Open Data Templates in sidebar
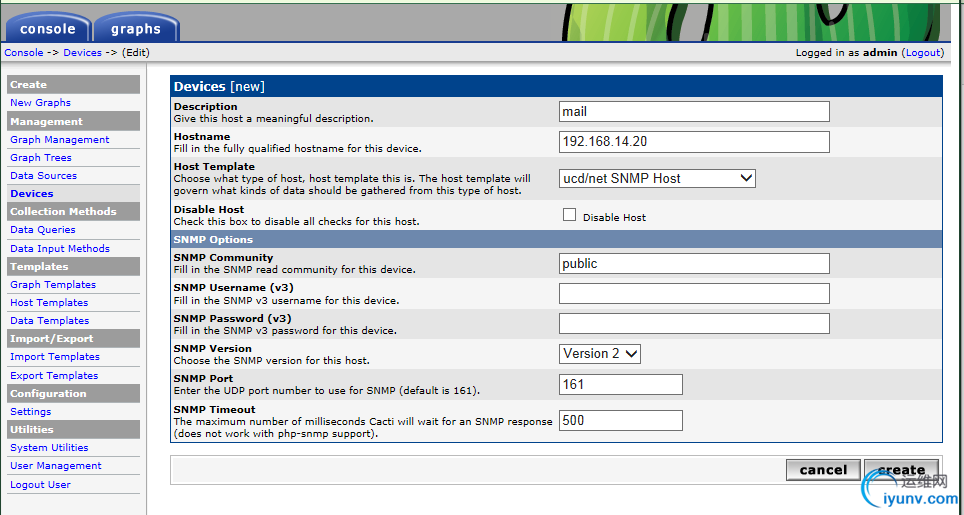The height and width of the screenshot is (515, 964). click(50, 320)
